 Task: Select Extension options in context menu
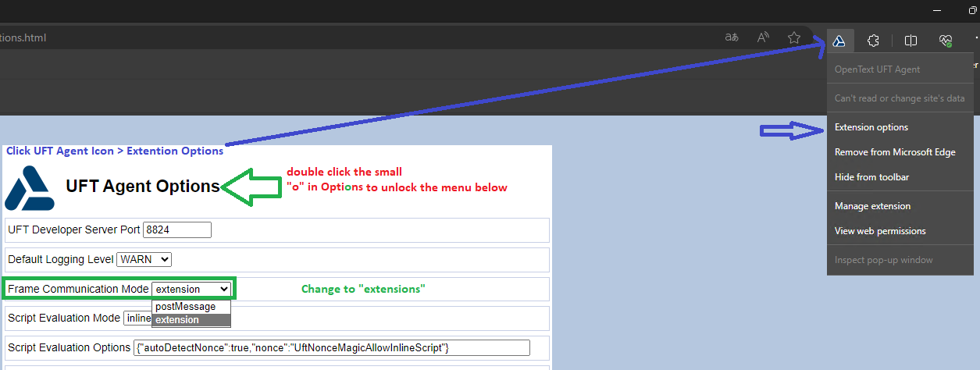(x=871, y=127)
